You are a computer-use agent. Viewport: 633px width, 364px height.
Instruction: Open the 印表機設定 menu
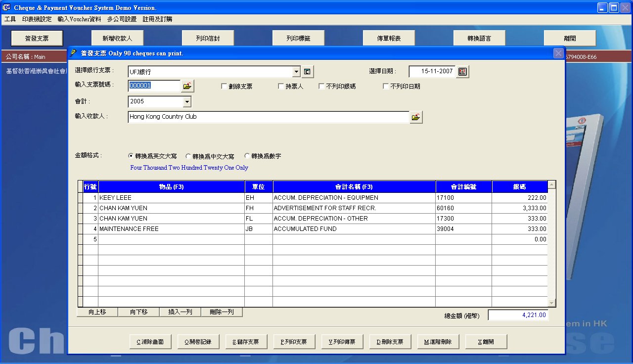tap(37, 19)
